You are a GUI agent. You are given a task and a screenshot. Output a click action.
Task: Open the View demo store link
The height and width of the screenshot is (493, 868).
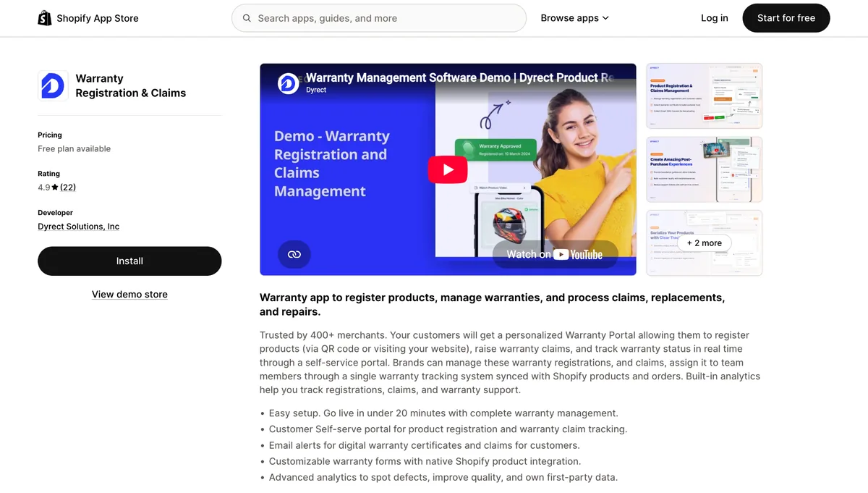[129, 295]
